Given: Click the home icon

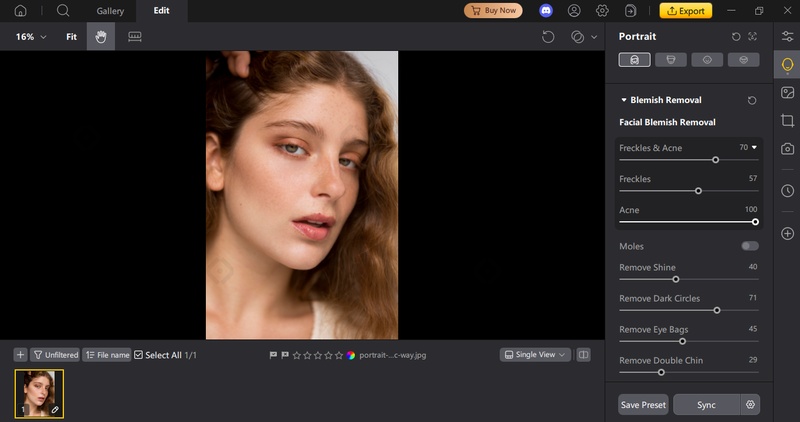Looking at the screenshot, I should 20,11.
